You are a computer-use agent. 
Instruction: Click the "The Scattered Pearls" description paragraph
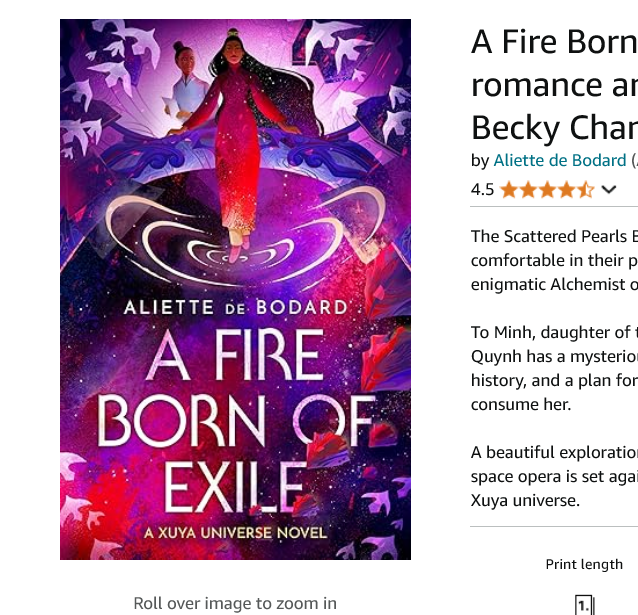(554, 260)
